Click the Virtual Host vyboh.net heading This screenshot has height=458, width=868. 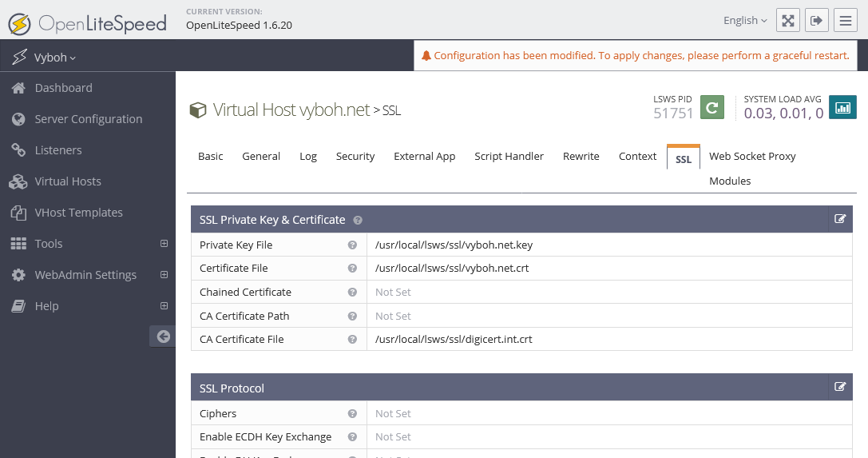[291, 110]
